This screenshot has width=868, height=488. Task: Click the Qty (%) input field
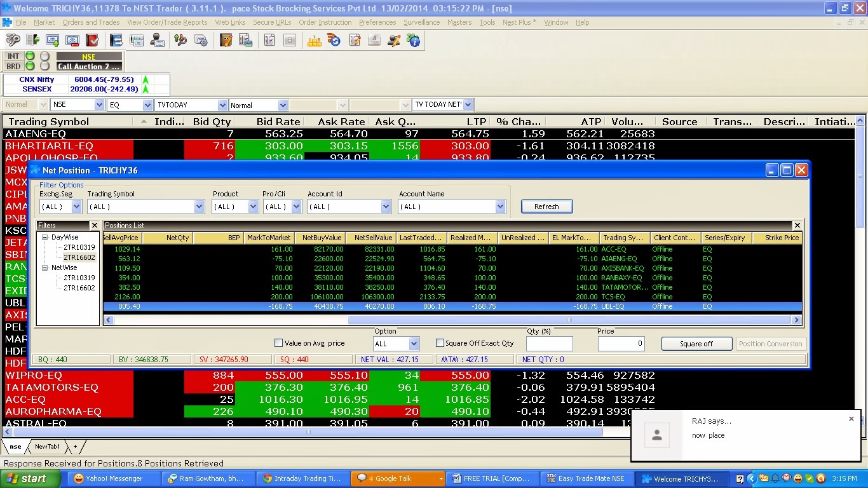550,344
